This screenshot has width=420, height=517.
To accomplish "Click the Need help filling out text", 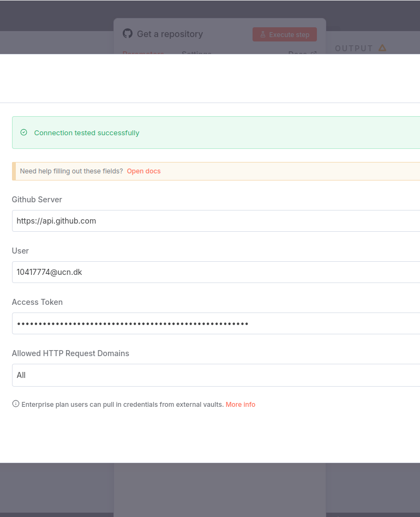I will coord(71,171).
